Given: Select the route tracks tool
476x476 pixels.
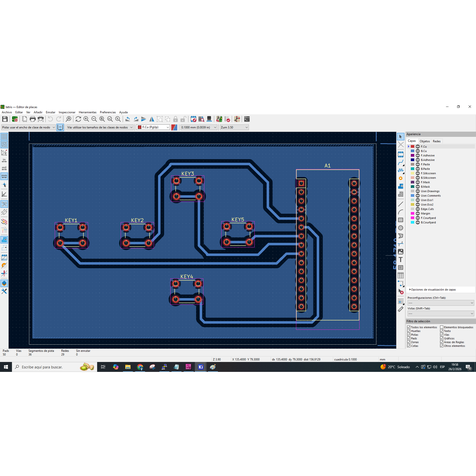Looking at the screenshot, I should [x=400, y=162].
